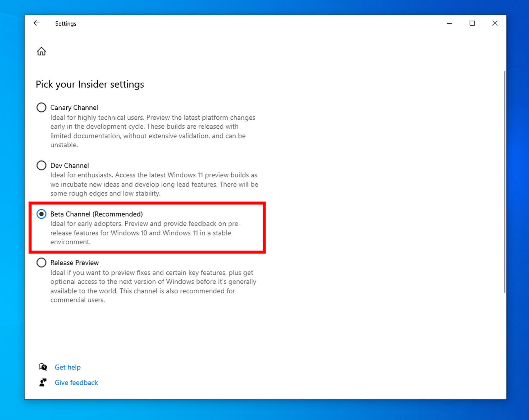
Task: Open the Give feedback link
Action: (x=76, y=382)
